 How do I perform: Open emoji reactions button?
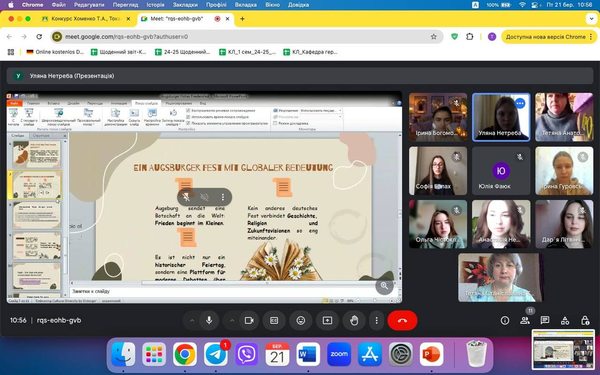tap(301, 320)
